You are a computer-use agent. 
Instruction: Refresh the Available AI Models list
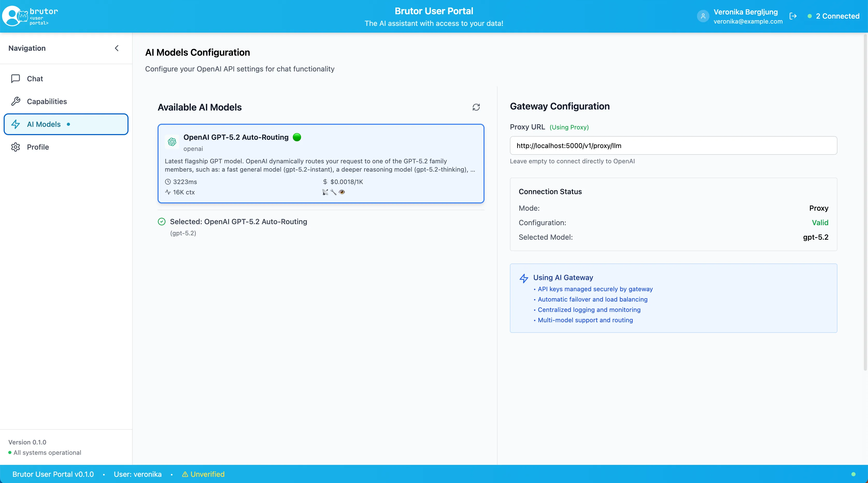point(476,107)
